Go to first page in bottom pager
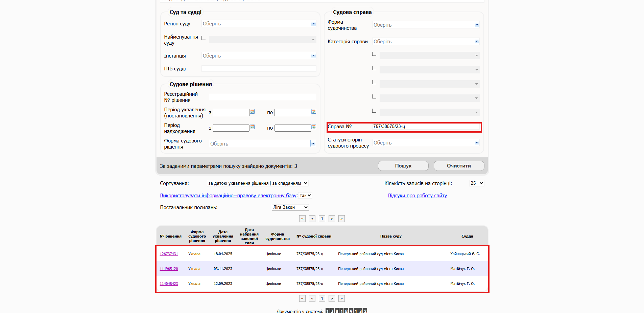 pyautogui.click(x=302, y=298)
